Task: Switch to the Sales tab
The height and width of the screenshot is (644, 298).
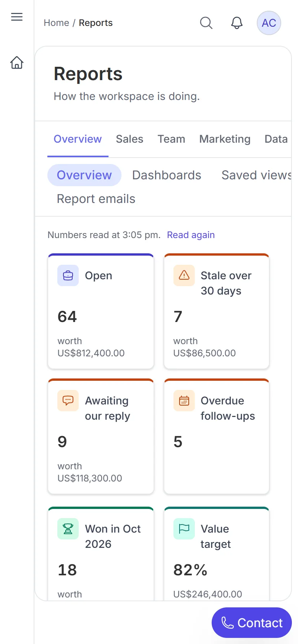Action: click(130, 139)
